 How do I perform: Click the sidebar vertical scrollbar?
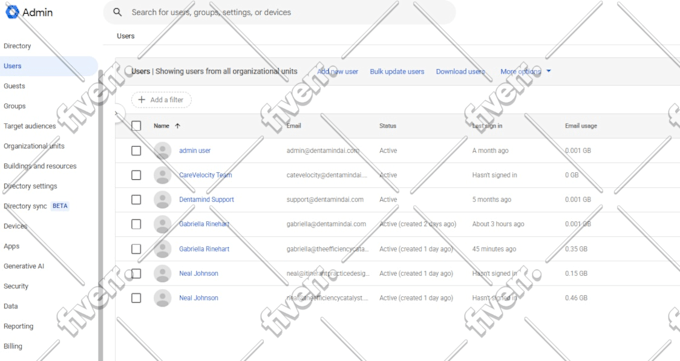click(101, 215)
